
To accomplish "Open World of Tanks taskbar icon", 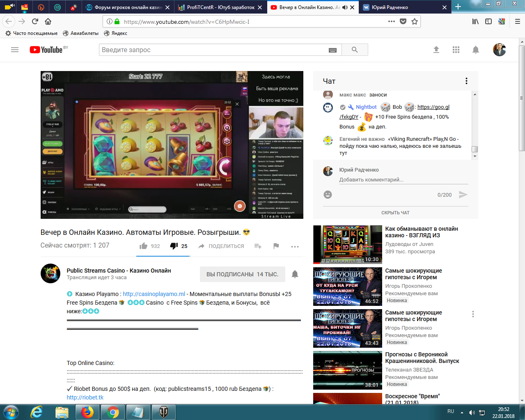I will pyautogui.click(x=164, y=412).
